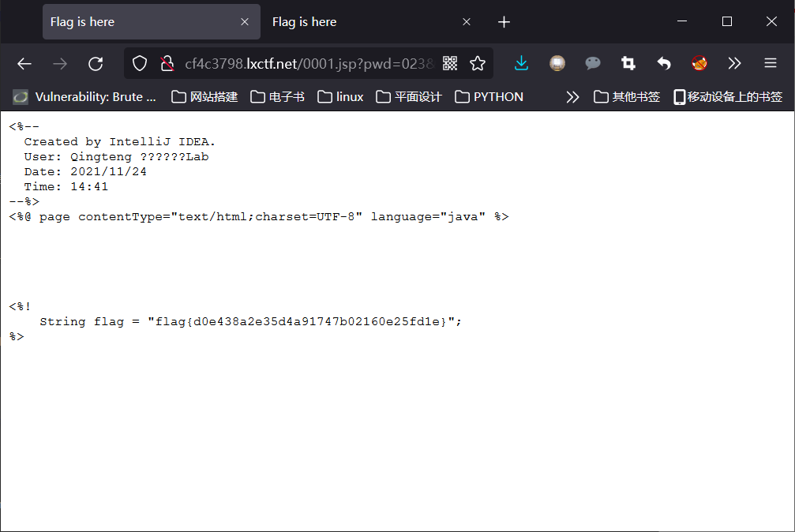Reload the current page
795x532 pixels.
96,64
